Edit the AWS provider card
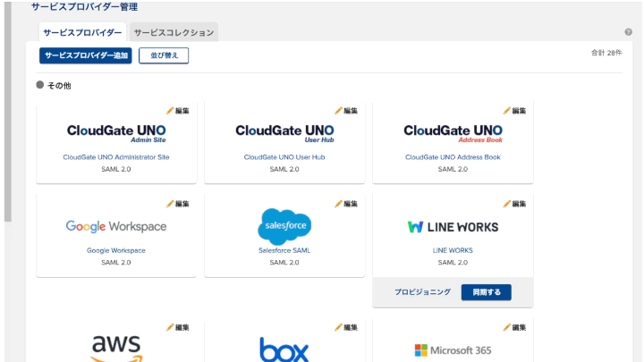 point(178,327)
